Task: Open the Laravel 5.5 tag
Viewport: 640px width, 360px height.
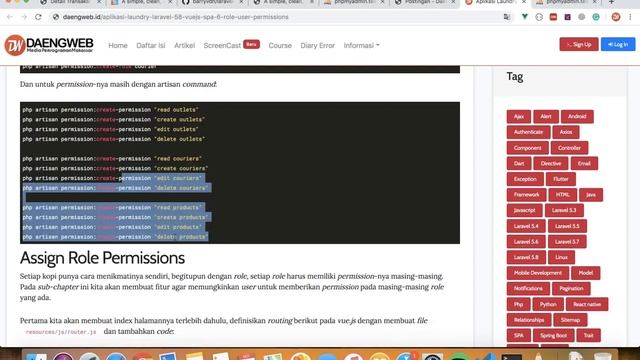Action: (567, 226)
